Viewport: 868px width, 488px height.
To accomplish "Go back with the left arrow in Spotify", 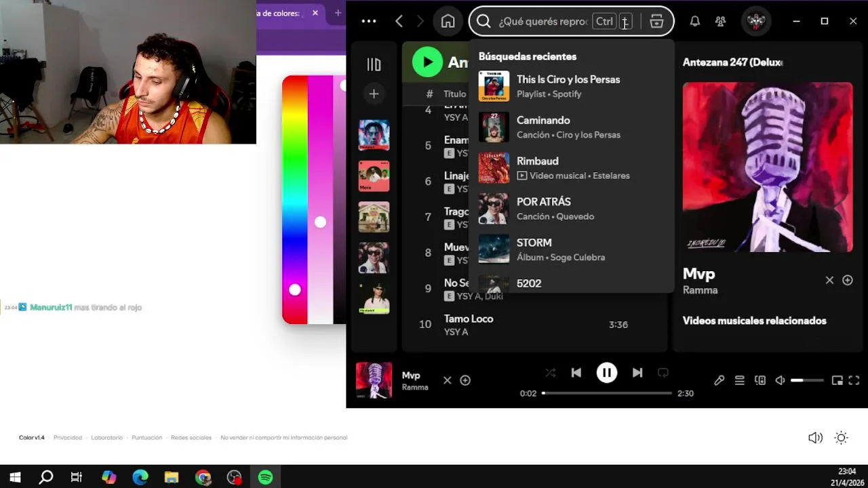I will 399,21.
